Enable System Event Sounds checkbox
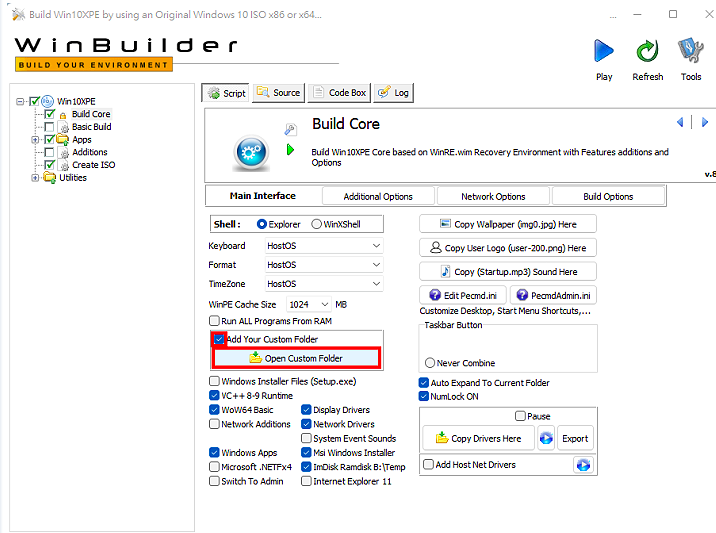Image resolution: width=716 pixels, height=533 pixels. click(306, 438)
